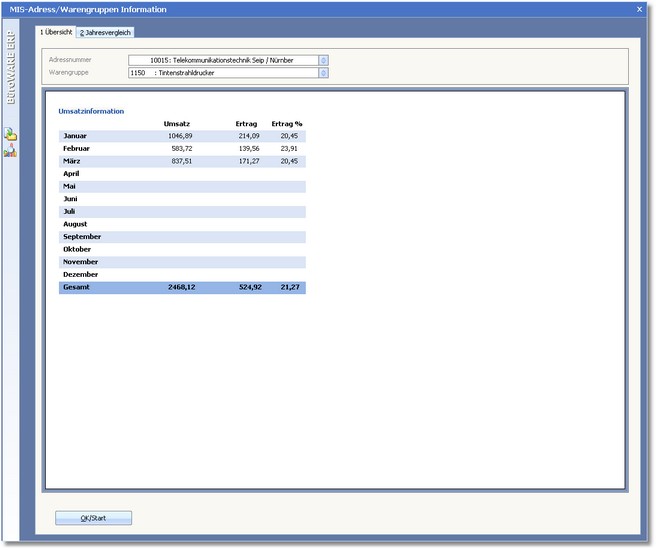Open the Warengruppe selection arrow
The width and height of the screenshot is (656, 550).
click(323, 72)
